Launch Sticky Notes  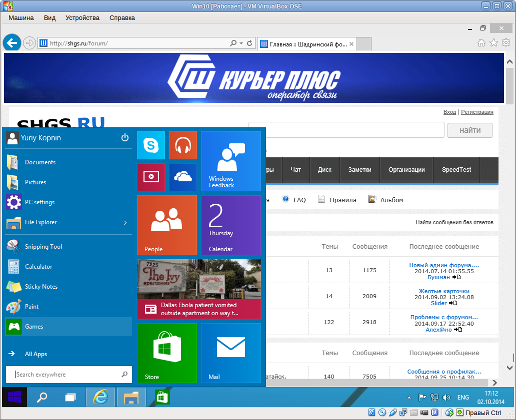click(x=68, y=287)
